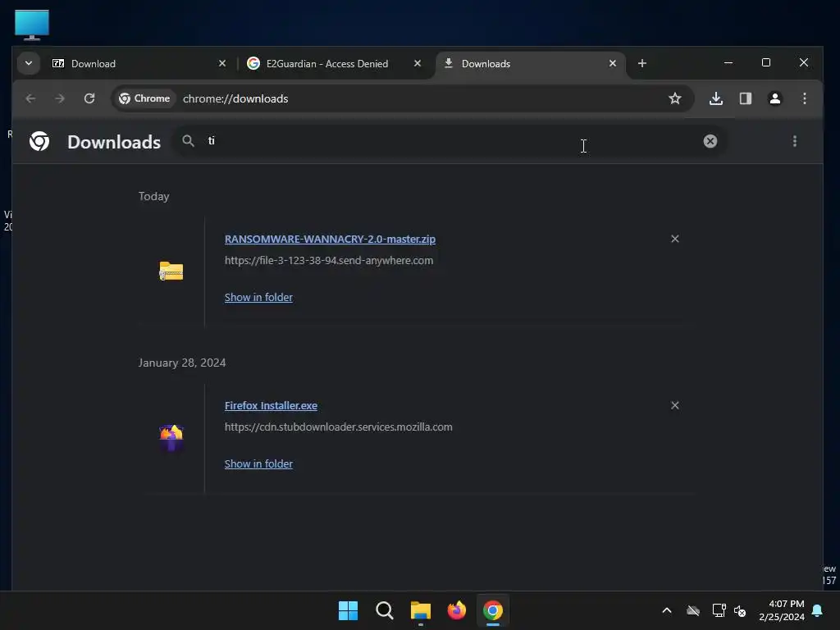Viewport: 840px width, 630px height.
Task: Toggle the side panel icon
Action: (x=745, y=98)
